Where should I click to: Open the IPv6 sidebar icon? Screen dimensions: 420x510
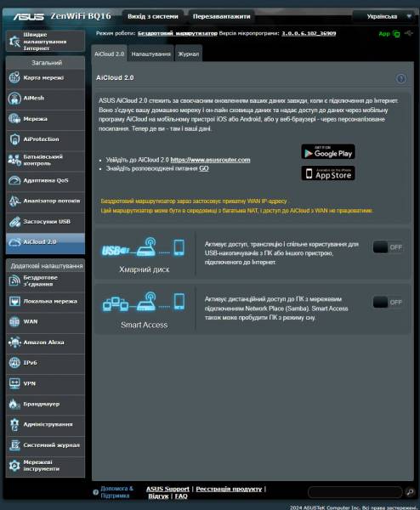[x=14, y=363]
